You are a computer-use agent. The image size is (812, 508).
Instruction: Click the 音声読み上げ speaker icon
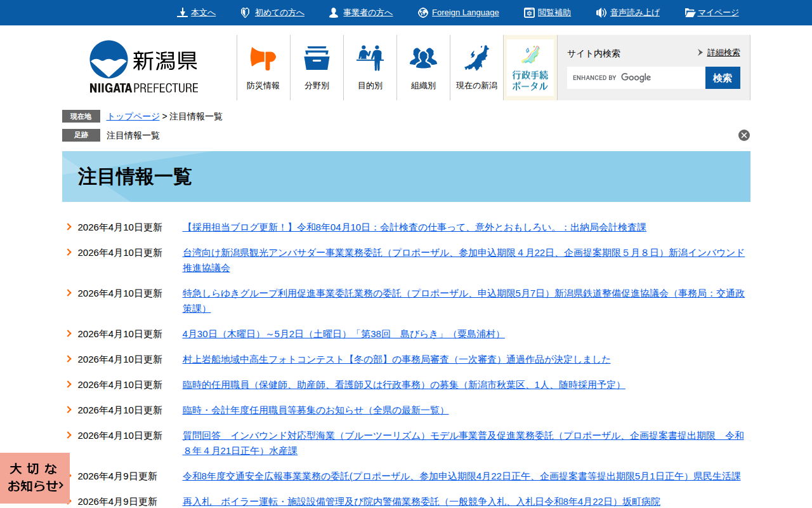tap(601, 11)
